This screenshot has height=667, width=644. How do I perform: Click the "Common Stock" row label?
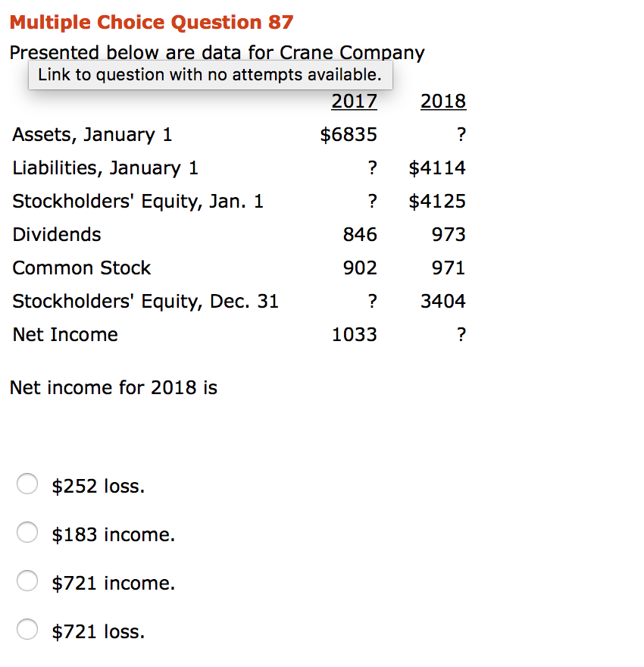[81, 268]
